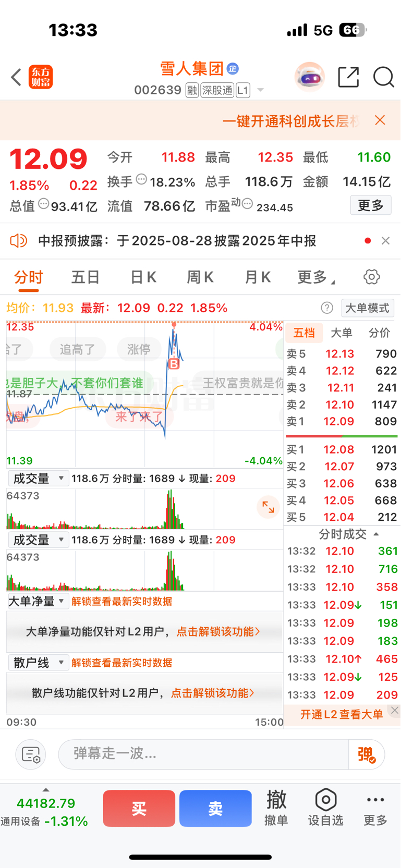Tap the 44182.79 index ticker

click(x=46, y=804)
